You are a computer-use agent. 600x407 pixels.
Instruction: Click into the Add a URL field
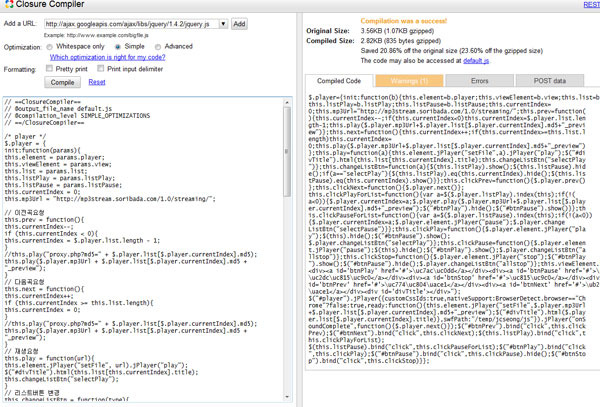[132, 24]
